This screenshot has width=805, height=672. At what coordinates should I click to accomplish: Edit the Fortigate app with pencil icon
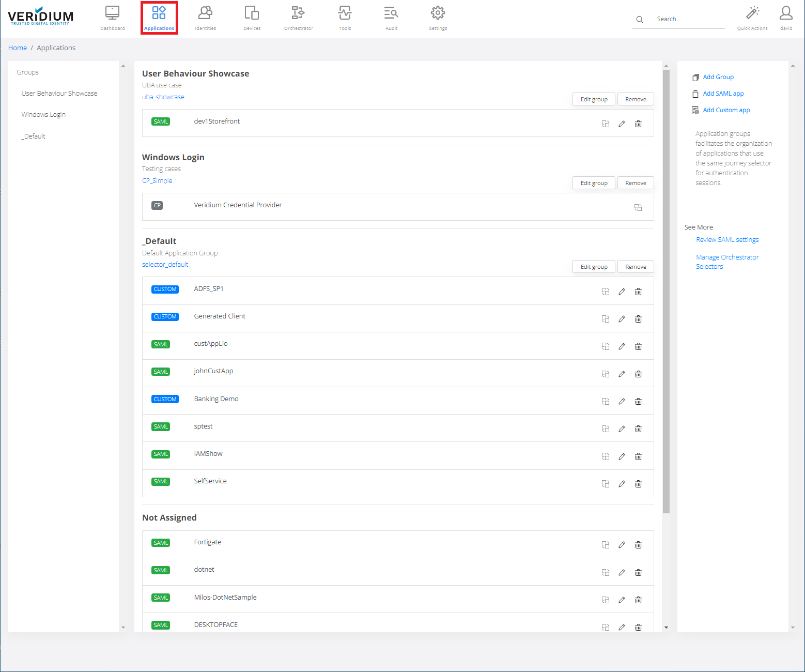click(x=622, y=545)
